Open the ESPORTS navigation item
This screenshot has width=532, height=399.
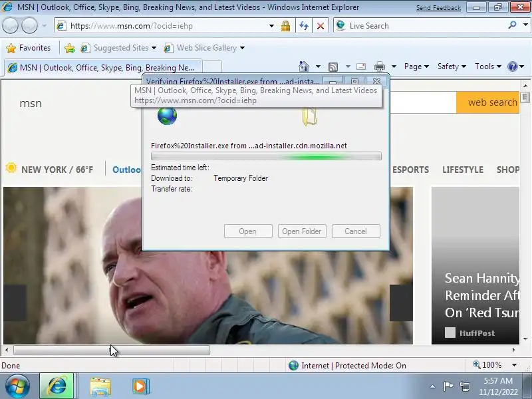point(410,170)
